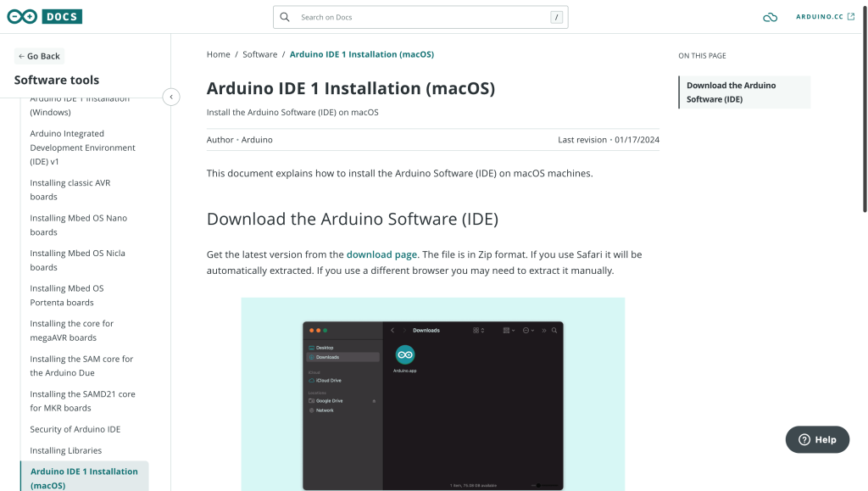This screenshot has width=868, height=491.
Task: Open Installing the SAMD21 core for MKR boards
Action: (82, 401)
